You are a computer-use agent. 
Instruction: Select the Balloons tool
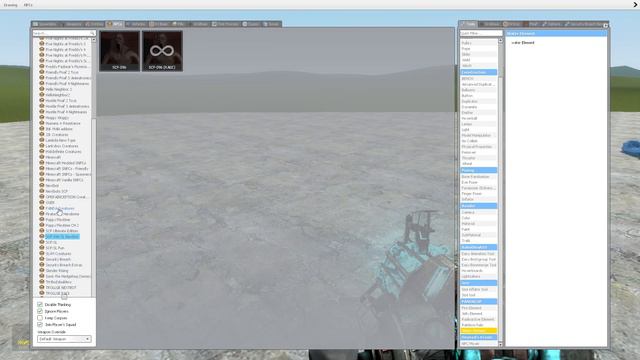tap(478, 90)
